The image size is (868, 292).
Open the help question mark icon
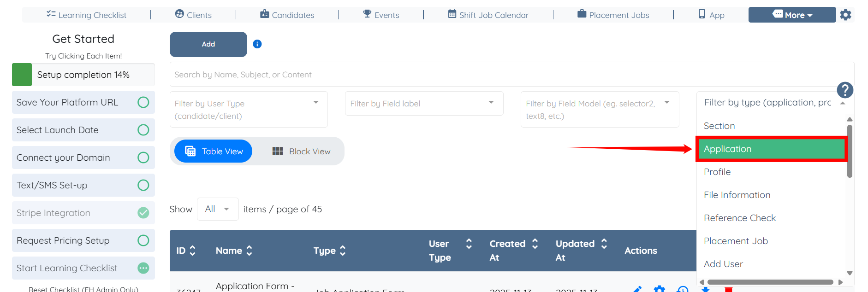(x=845, y=90)
